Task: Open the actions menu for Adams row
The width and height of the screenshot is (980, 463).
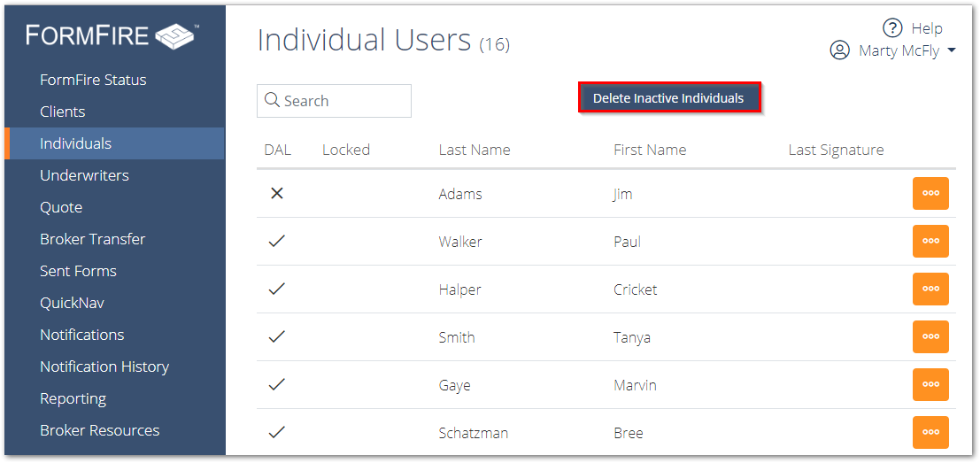Action: 930,193
